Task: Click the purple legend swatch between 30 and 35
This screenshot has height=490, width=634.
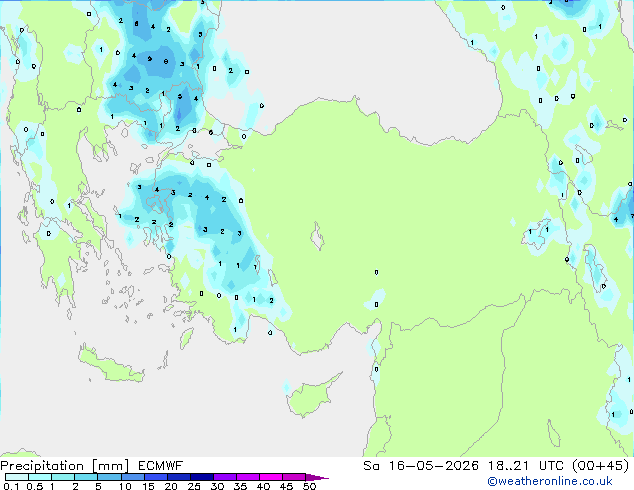Action: [x=225, y=477]
